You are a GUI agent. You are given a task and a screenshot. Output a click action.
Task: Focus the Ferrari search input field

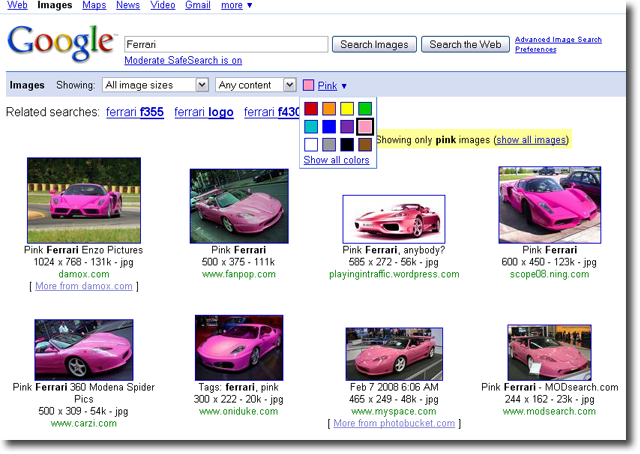pos(226,44)
